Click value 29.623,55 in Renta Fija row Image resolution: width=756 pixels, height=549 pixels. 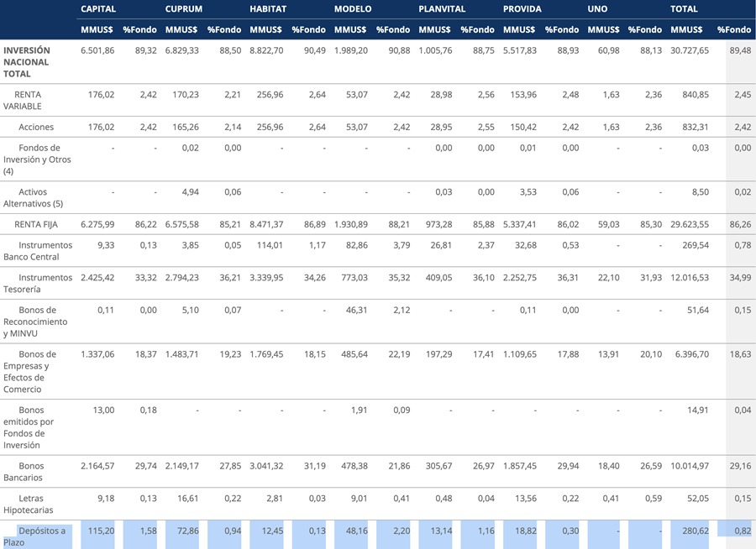coord(690,224)
